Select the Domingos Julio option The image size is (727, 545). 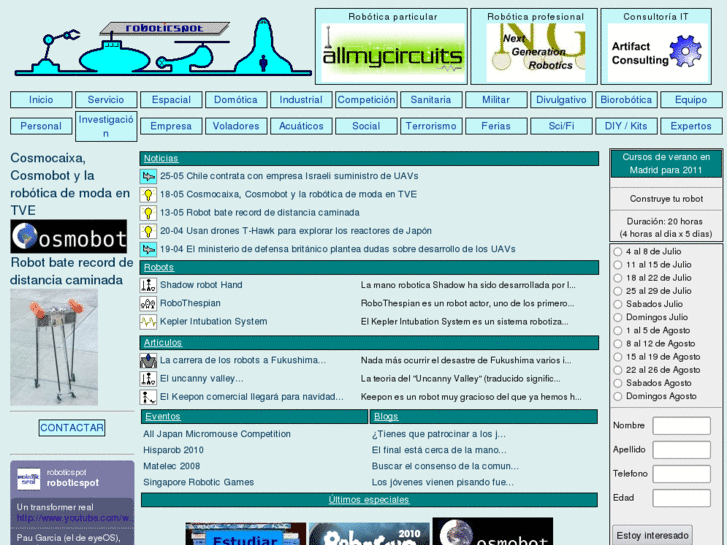(618, 317)
